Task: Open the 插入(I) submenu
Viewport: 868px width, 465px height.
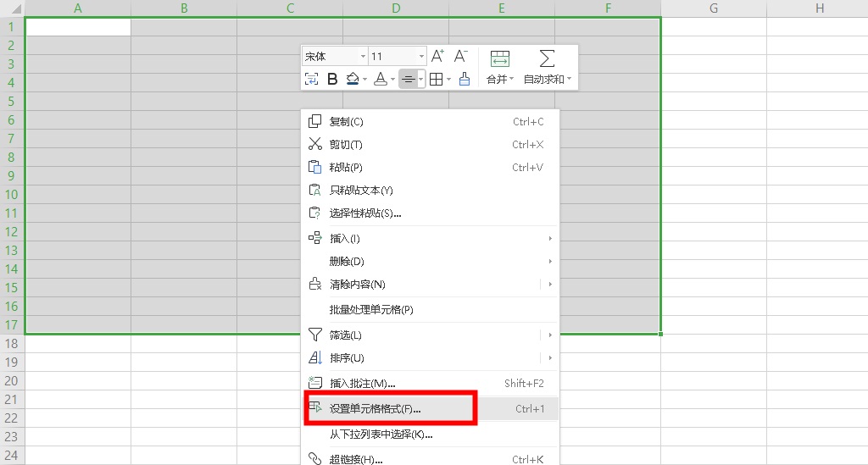Action: click(430, 238)
